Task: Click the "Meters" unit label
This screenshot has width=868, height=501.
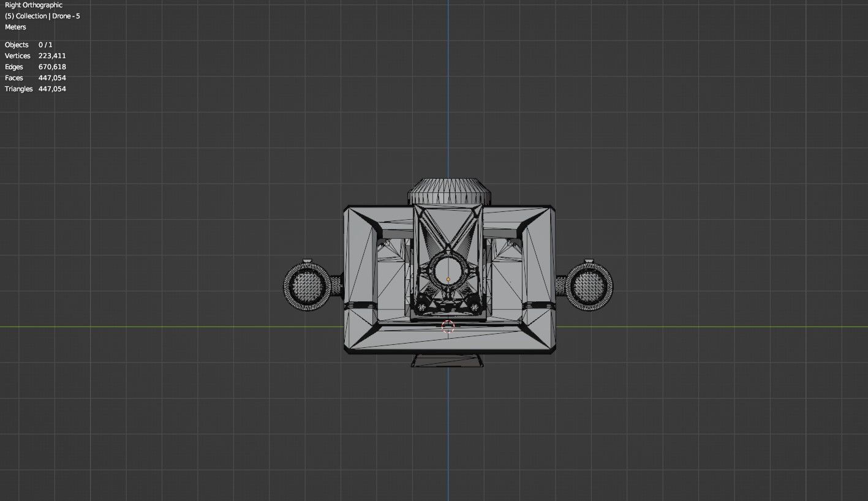Action: pyautogui.click(x=15, y=27)
